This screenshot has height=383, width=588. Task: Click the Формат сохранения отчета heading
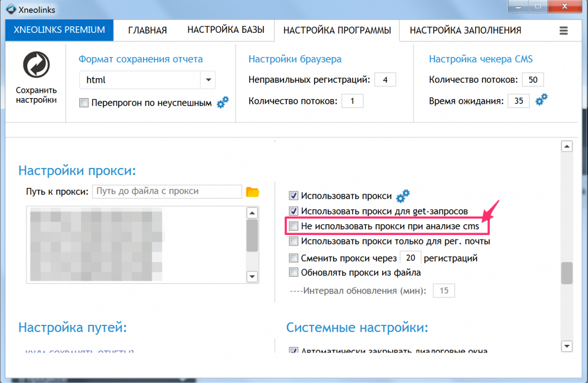pos(141,59)
